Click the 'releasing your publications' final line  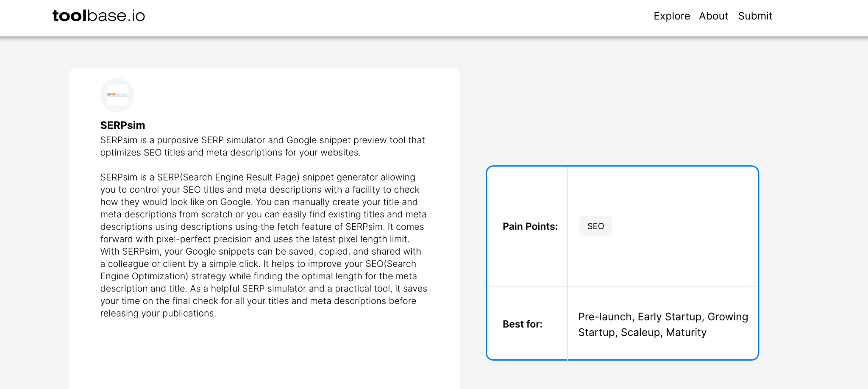[x=158, y=314]
